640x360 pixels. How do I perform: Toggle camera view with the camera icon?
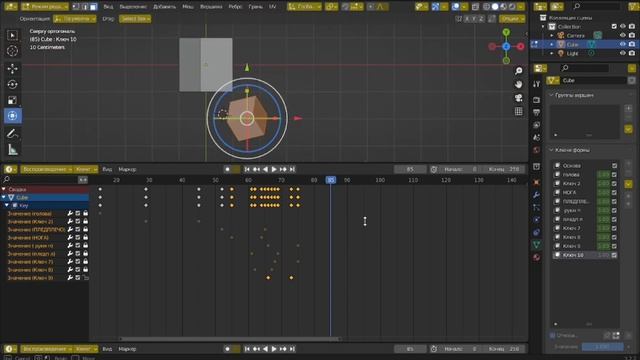coord(518,98)
